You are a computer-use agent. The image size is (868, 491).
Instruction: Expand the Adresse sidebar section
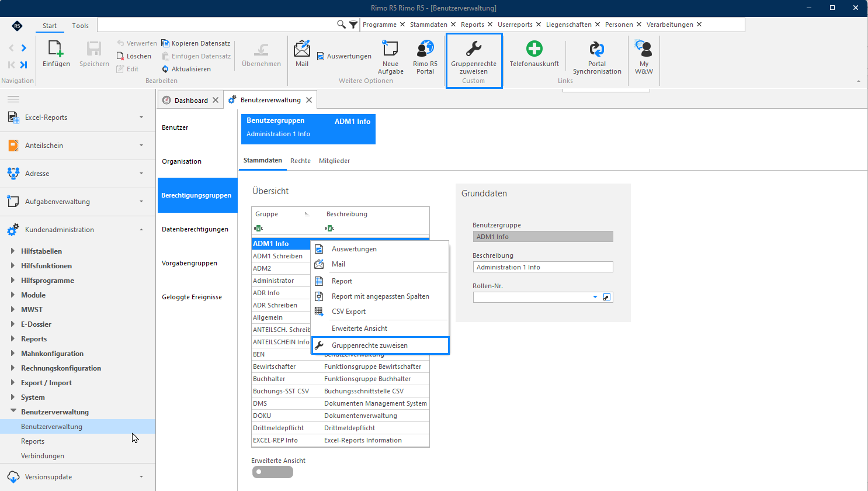(x=78, y=174)
